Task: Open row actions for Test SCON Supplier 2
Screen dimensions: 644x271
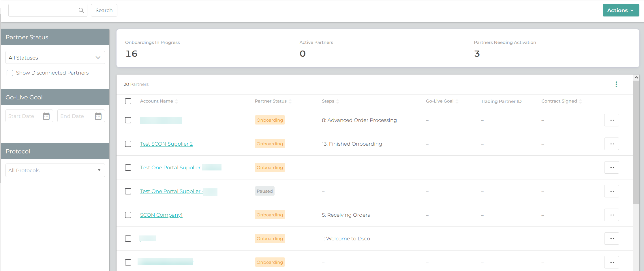Action: point(612,144)
